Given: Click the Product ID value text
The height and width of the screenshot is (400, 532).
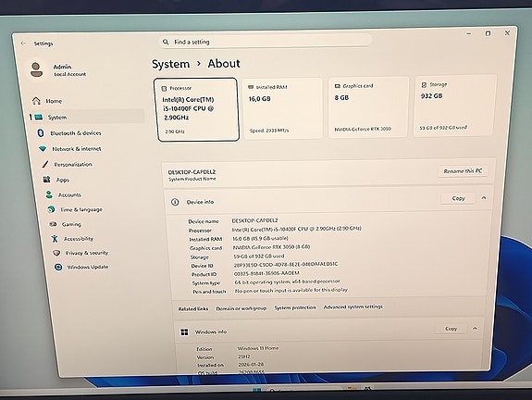Looking at the screenshot, I should coord(266,273).
